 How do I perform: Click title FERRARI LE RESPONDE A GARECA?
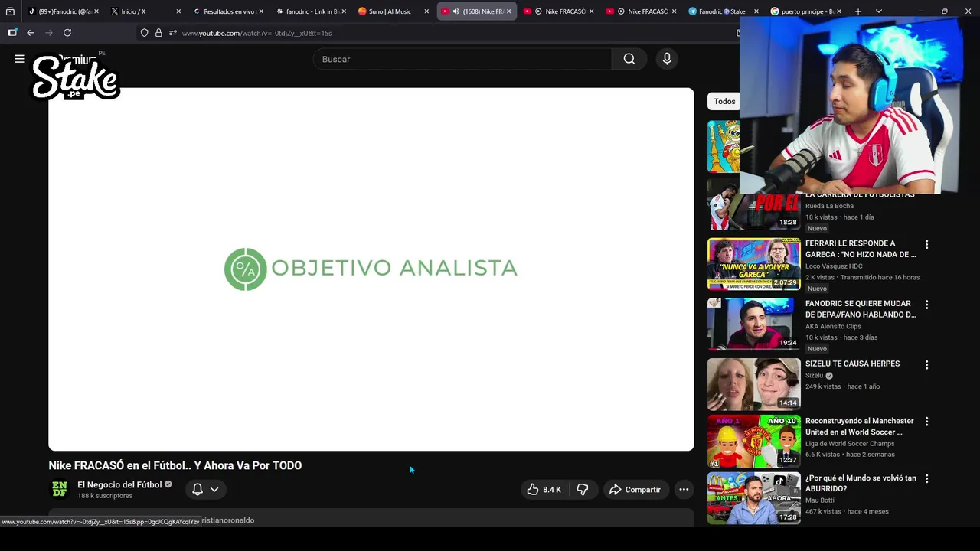[x=861, y=249]
